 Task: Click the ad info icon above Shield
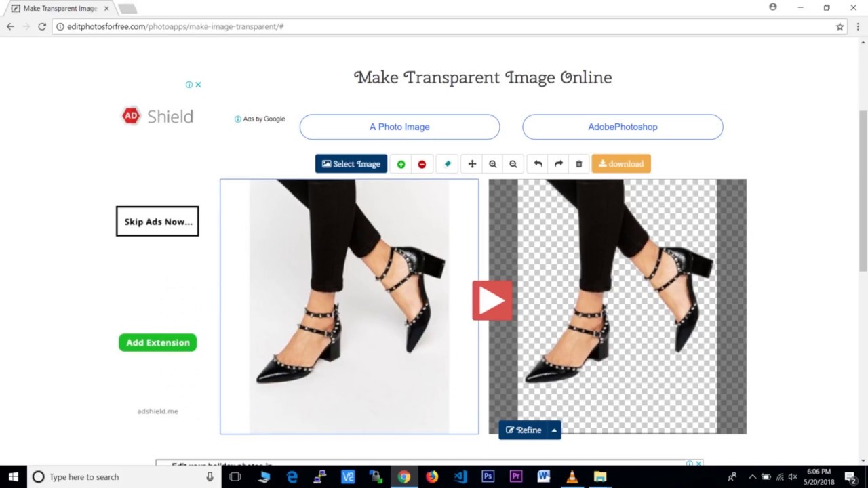click(x=189, y=85)
